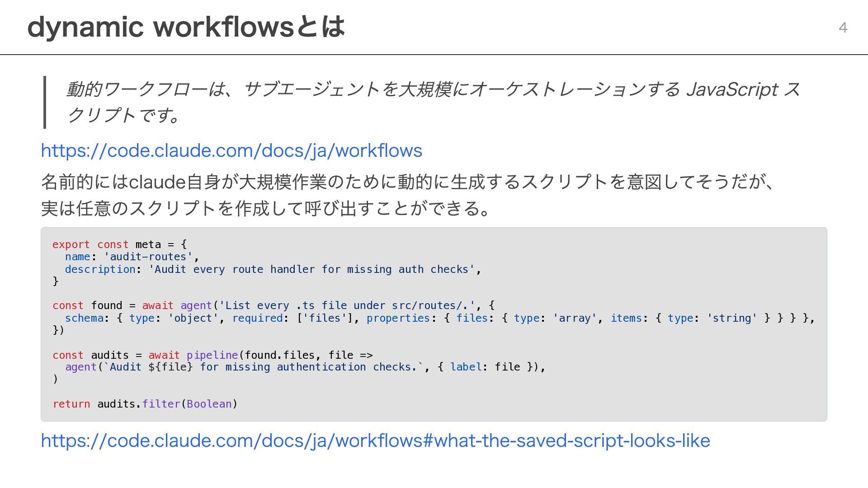
Task: Click the code line starting "schema: { type: 'object'"
Action: 440,318
